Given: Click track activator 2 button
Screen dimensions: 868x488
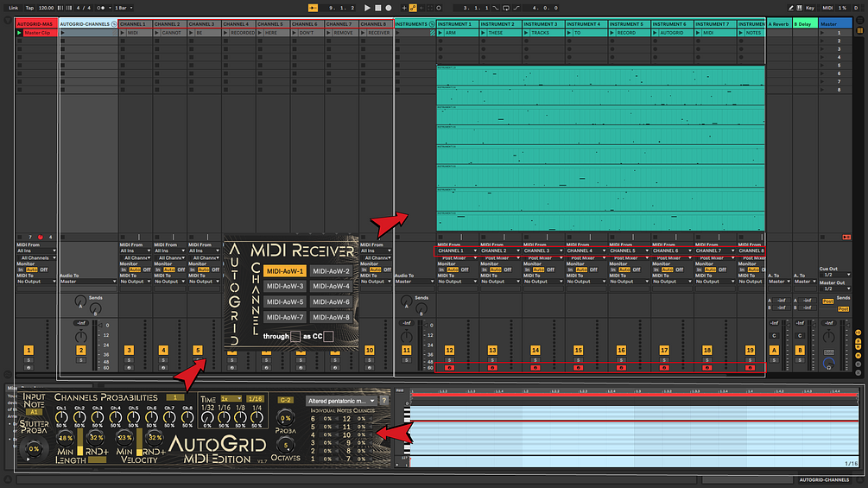Looking at the screenshot, I should pos(81,350).
